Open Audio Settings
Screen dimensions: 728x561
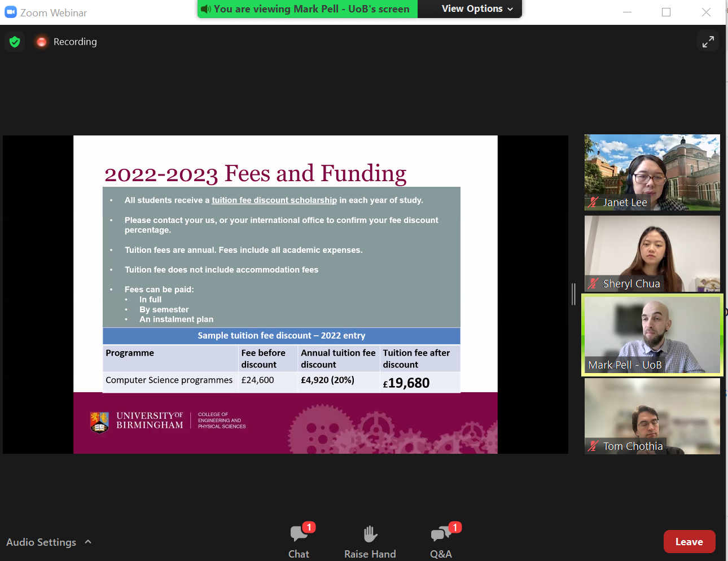click(x=41, y=542)
